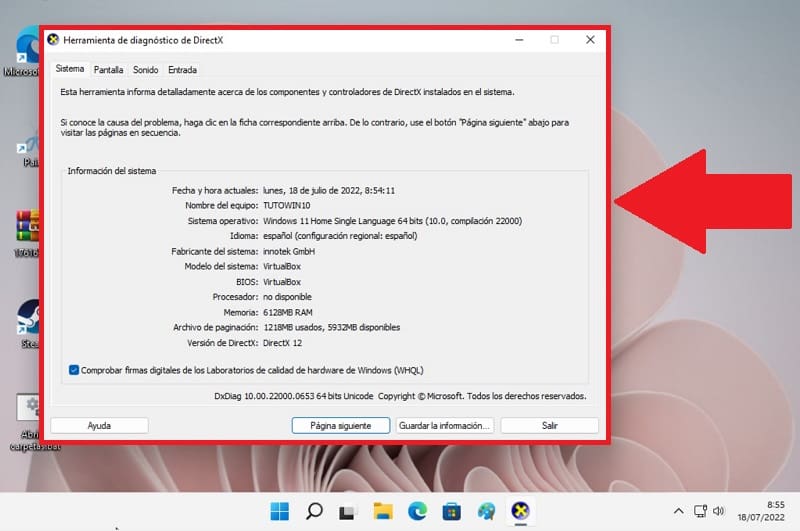Open Microsoft Store from taskbar
Viewport: 800px width, 531px height.
[452, 511]
